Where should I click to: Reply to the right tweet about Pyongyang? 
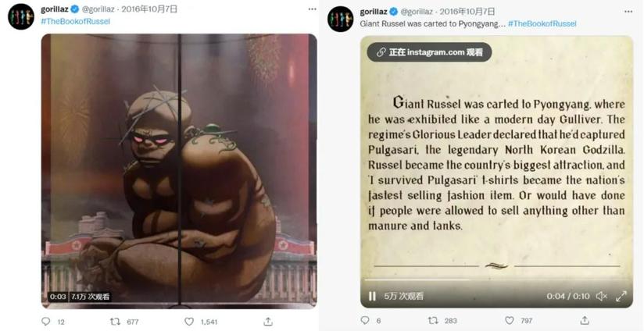(x=365, y=320)
